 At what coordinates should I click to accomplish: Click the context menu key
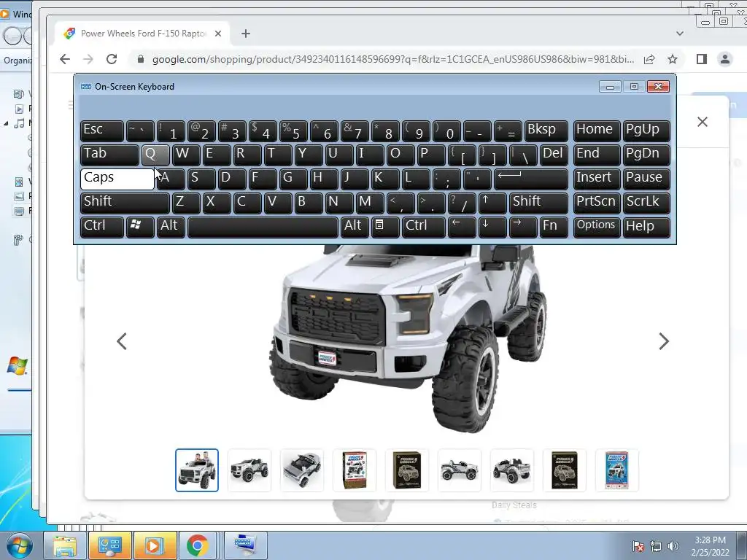385,227
